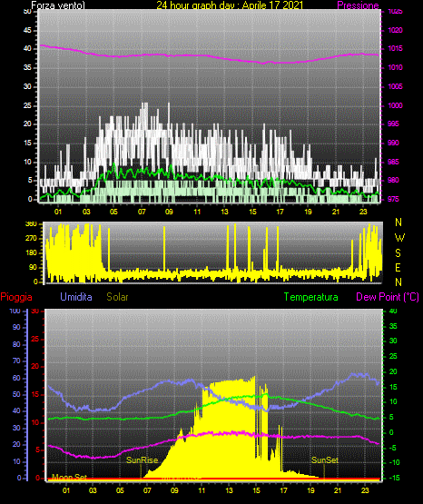Click the 1015 pressure axis value
The width and height of the screenshot is (423, 504).
395,48
